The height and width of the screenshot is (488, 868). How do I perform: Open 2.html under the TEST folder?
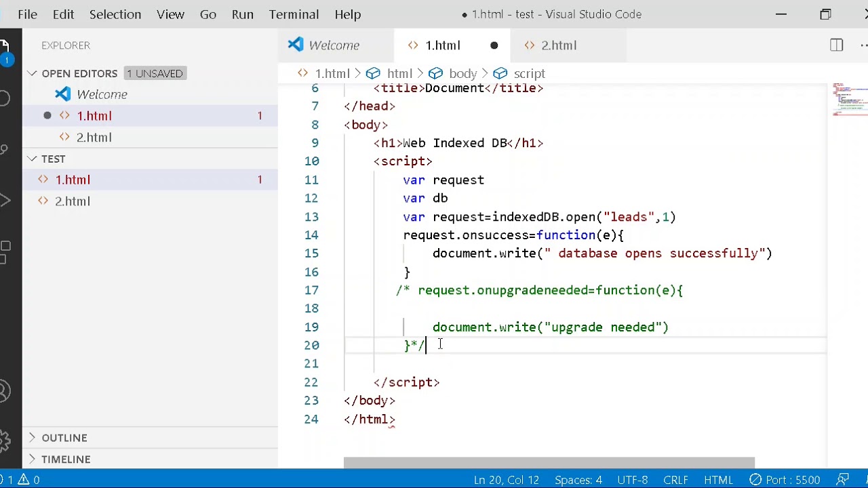tap(150, 201)
